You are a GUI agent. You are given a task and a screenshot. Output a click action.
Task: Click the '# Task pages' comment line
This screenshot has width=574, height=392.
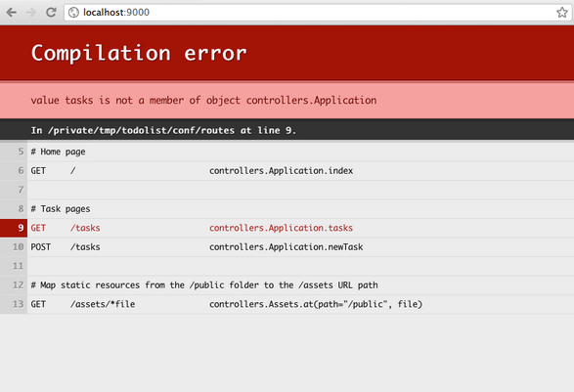pos(61,209)
